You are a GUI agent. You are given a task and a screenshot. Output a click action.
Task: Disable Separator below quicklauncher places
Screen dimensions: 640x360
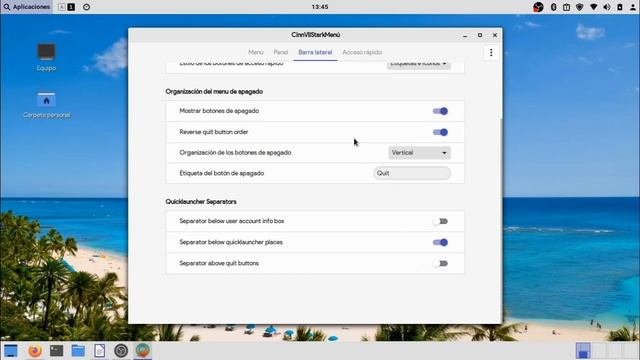440,242
